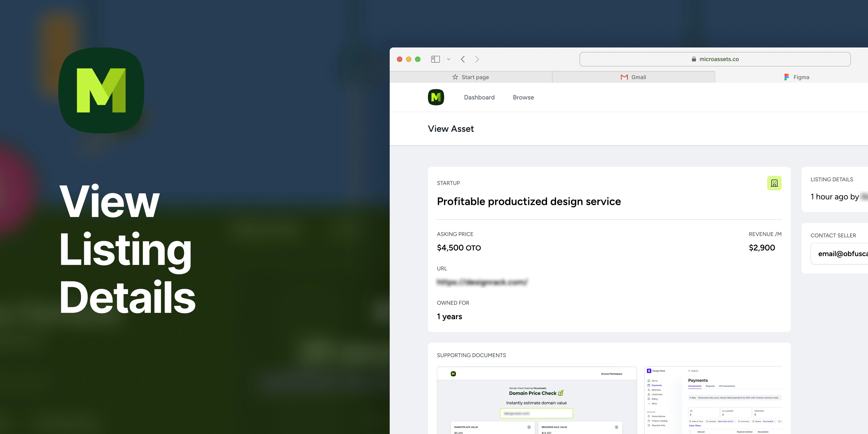868x434 pixels.
Task: Switch to the Start page tab
Action: pos(471,77)
